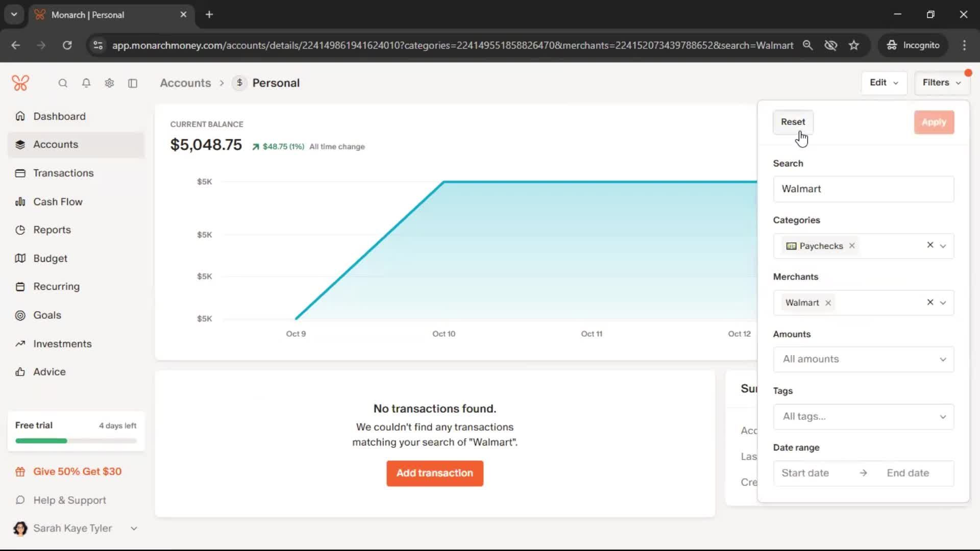Viewport: 980px width, 551px height.
Task: Bookmark page with the star icon
Action: tap(854, 45)
